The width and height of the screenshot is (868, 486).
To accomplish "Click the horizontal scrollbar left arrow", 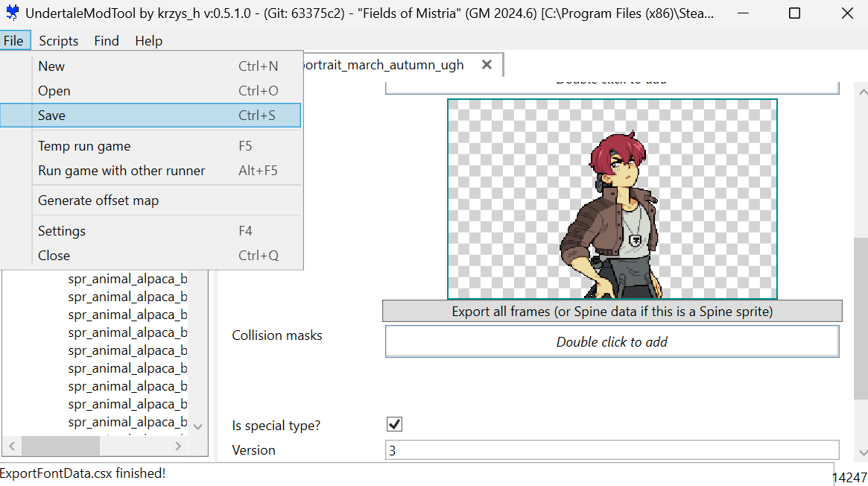I will pyautogui.click(x=12, y=446).
